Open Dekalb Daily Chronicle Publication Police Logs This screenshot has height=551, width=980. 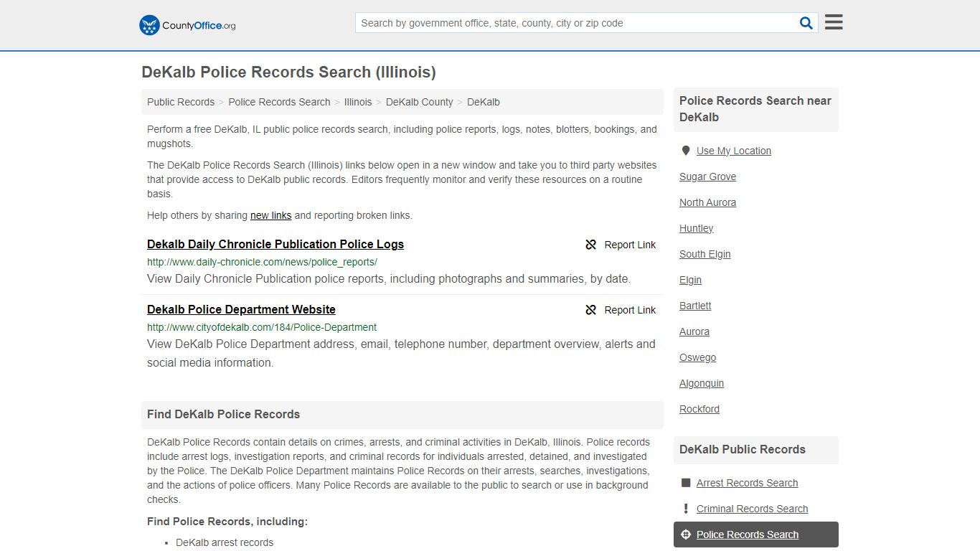coord(275,244)
